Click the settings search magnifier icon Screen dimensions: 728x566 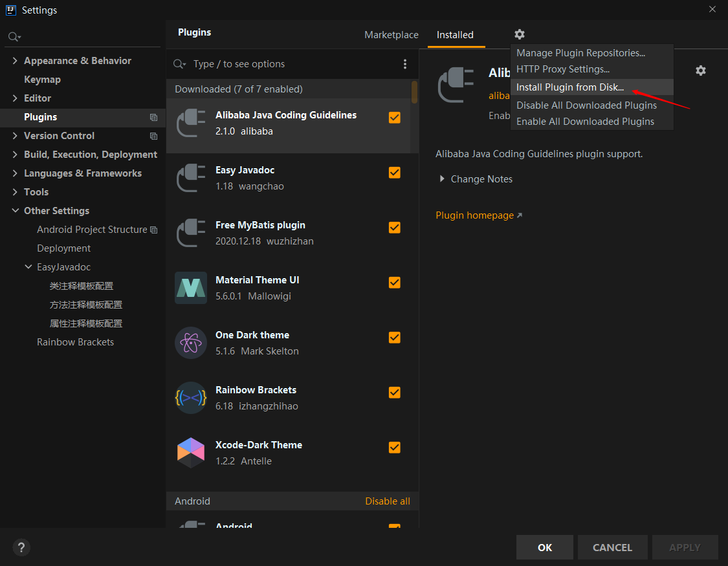(x=14, y=37)
